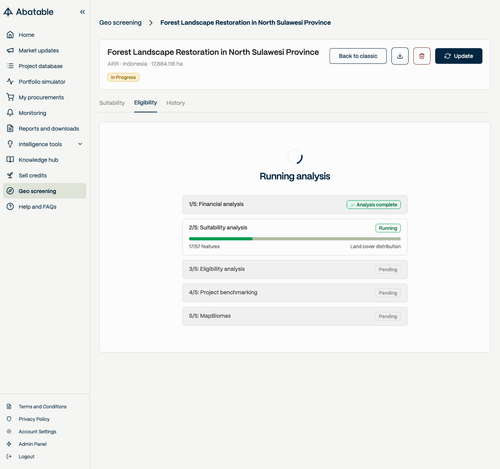Click the Portfolio simulator pulse icon
The width and height of the screenshot is (500, 469).
tap(10, 82)
